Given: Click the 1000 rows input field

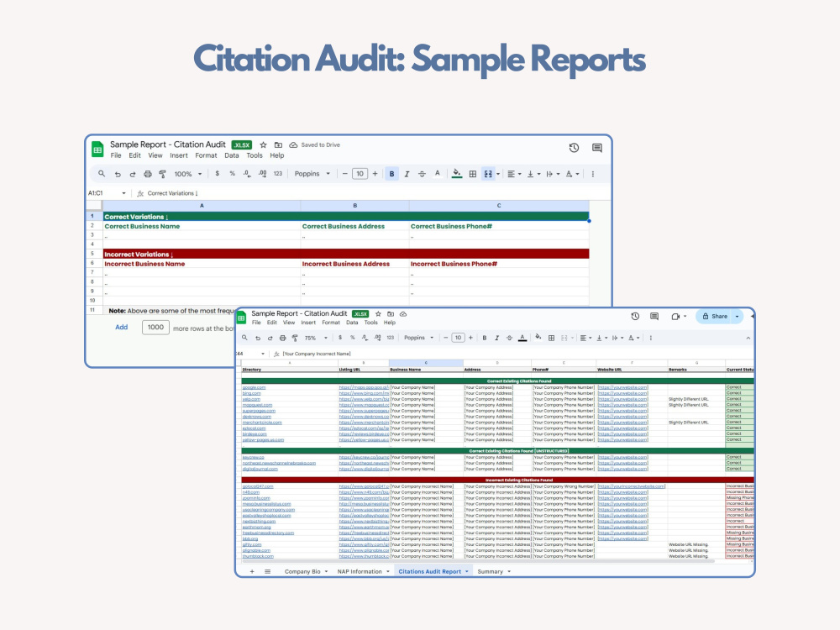Looking at the screenshot, I should tap(155, 328).
